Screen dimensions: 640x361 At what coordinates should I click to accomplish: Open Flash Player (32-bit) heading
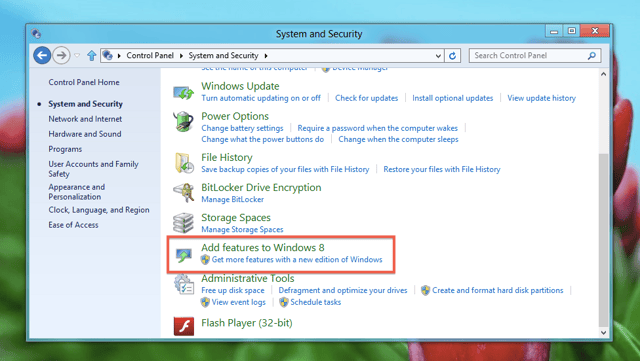247,323
